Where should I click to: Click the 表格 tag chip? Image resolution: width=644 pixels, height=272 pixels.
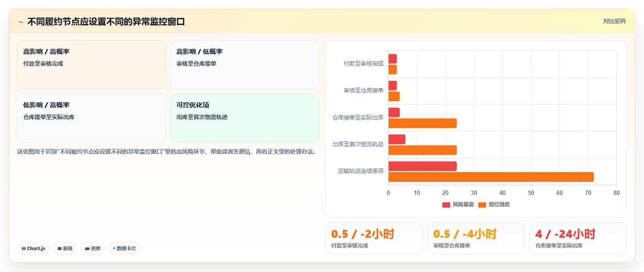(65, 248)
